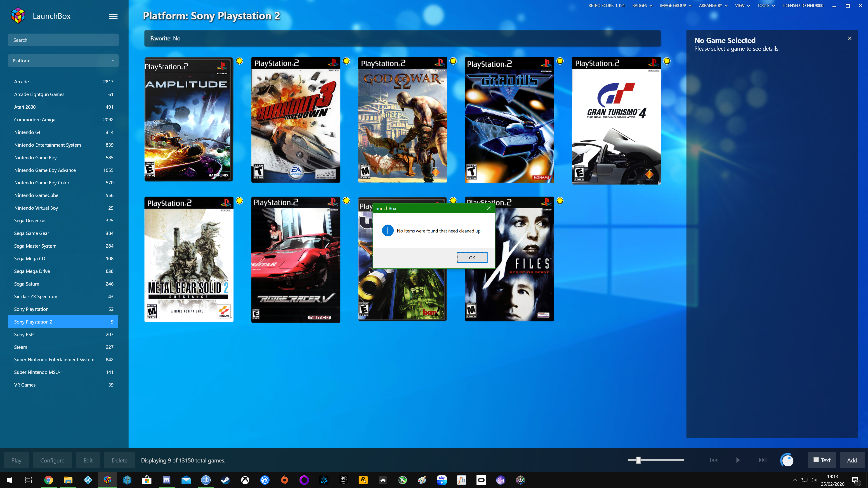Toggle favorite star on Metal Gear Solid 2
The width and height of the screenshot is (868, 488).
point(239,201)
